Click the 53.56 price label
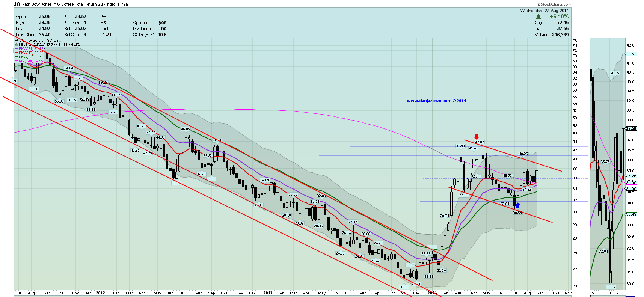This screenshot has height=297, width=644. pyautogui.click(x=91, y=110)
